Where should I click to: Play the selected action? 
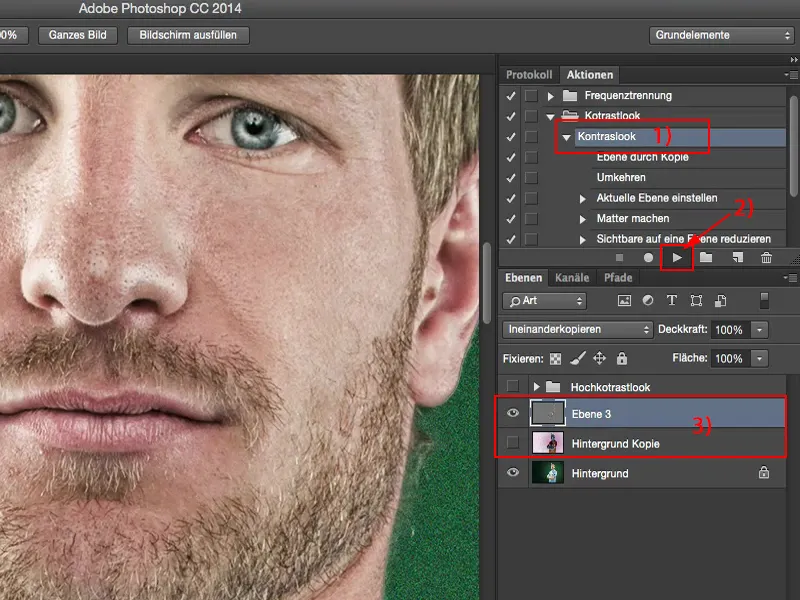[x=677, y=258]
